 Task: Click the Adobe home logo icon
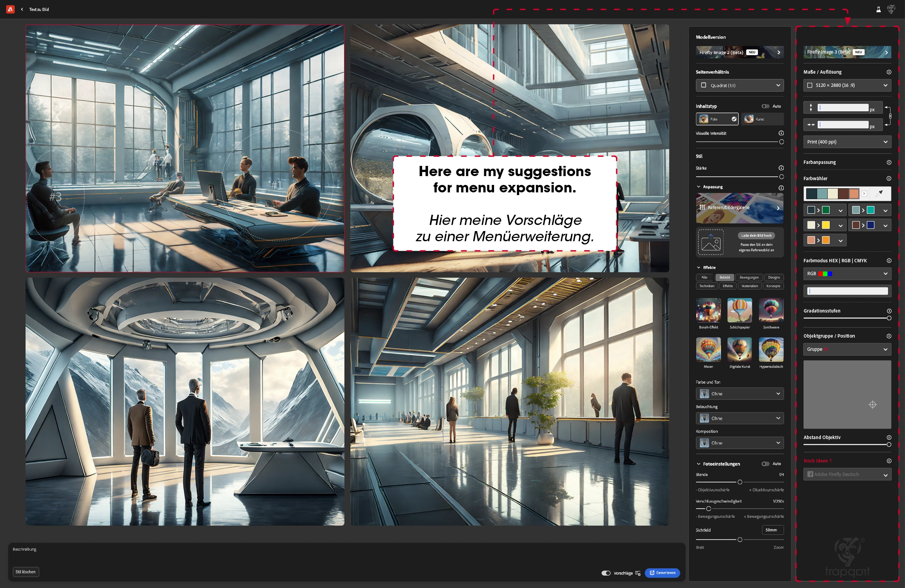coord(11,9)
